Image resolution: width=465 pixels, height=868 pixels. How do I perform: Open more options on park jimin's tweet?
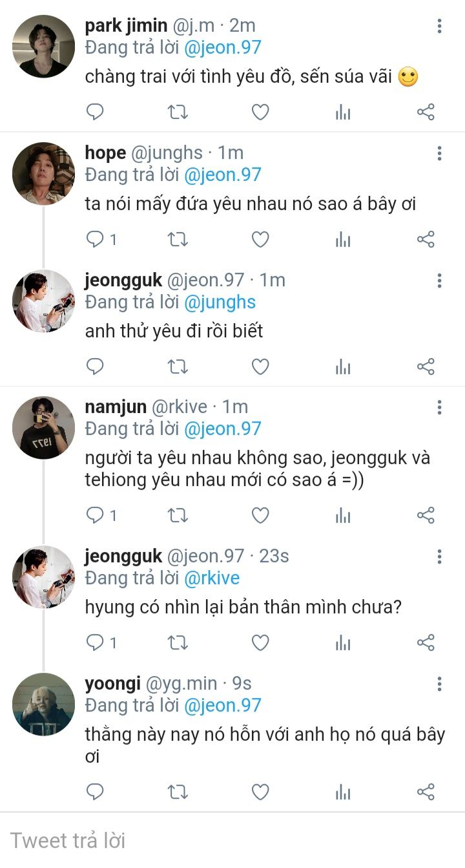pos(439,26)
